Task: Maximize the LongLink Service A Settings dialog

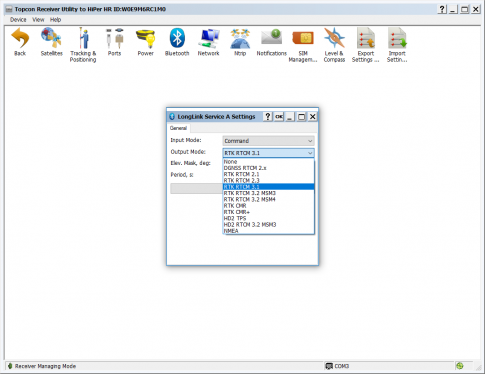Action: [x=301, y=117]
